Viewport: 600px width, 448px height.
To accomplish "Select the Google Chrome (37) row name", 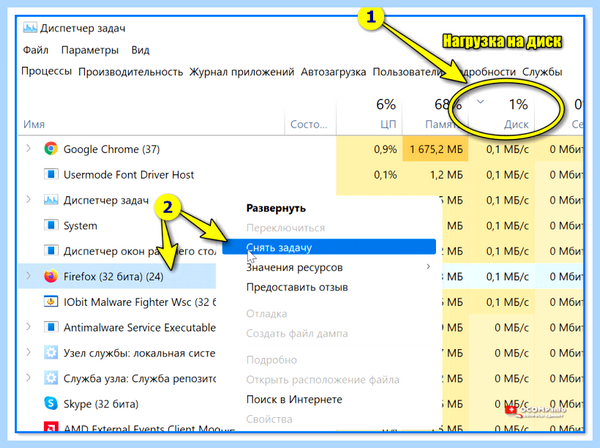I will [111, 149].
